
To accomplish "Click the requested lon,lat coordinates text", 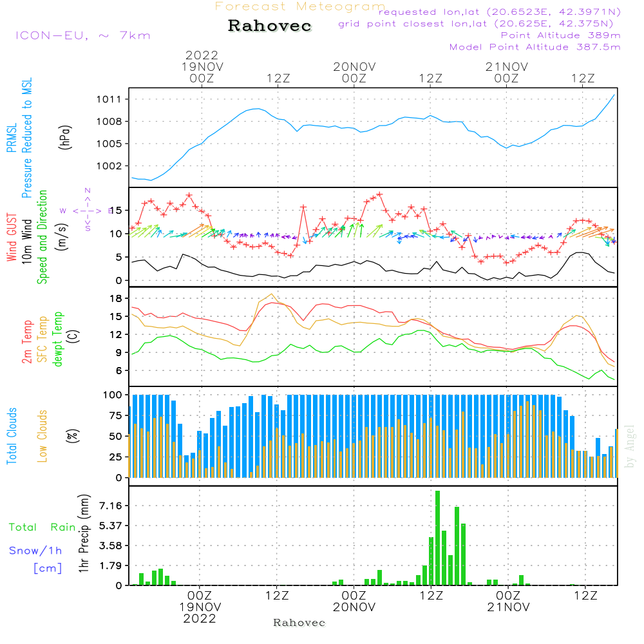I will (x=500, y=12).
